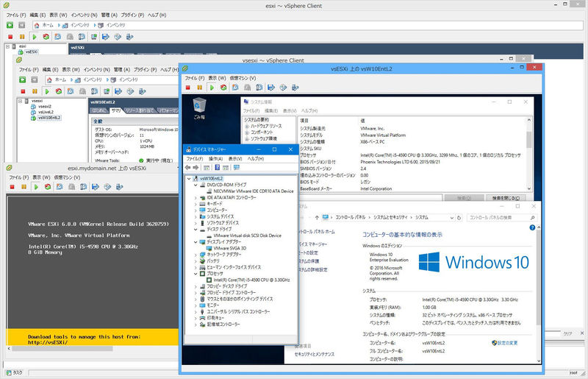Reset icon in vsesxi vSphere Client toolbar
Image resolution: width=588 pixels, height=379 pixels.
point(59,91)
